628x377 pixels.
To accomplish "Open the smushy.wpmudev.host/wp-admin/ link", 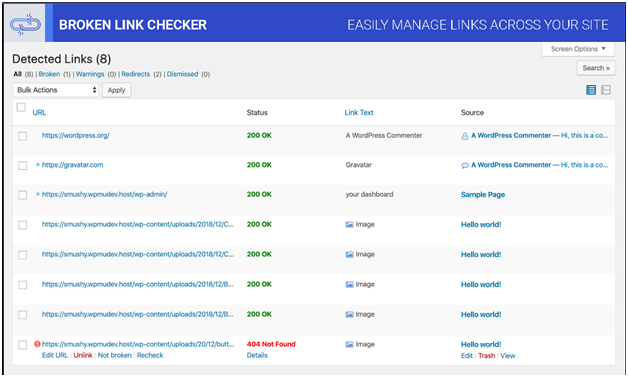I will tap(105, 194).
